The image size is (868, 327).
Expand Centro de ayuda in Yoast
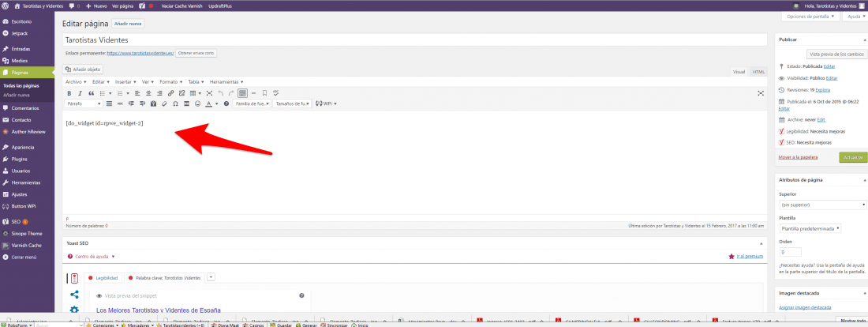point(91,257)
